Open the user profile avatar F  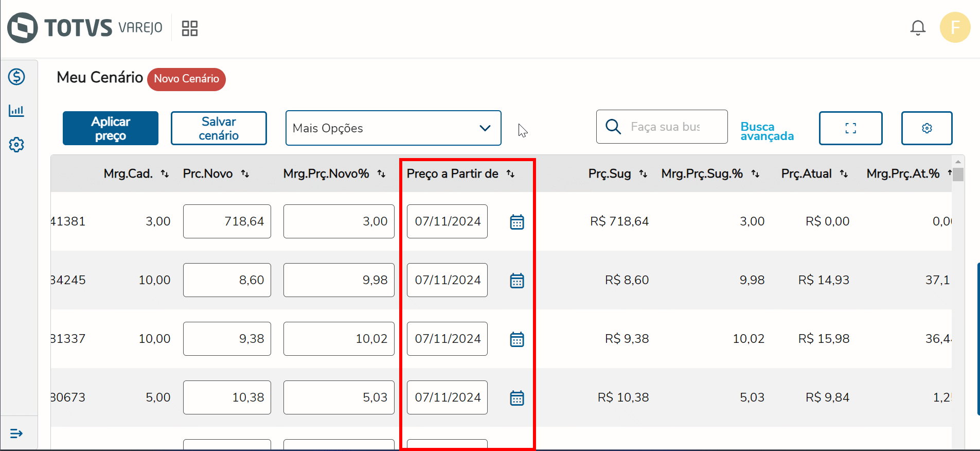point(955,27)
